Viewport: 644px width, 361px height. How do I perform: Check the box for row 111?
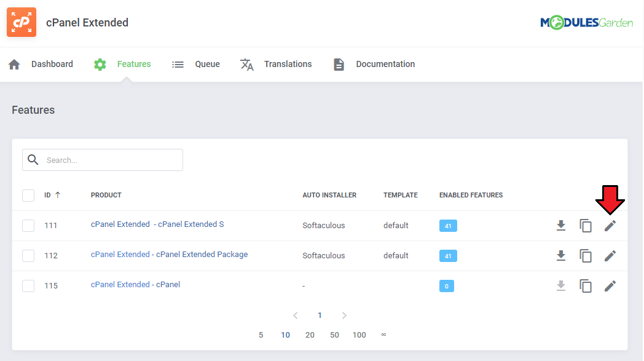click(x=28, y=225)
